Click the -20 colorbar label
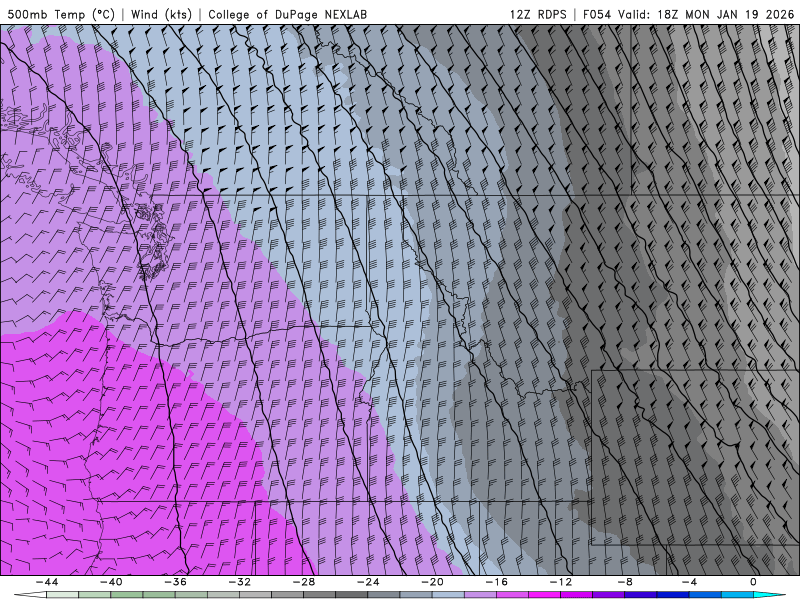The image size is (800, 600). coord(432,582)
